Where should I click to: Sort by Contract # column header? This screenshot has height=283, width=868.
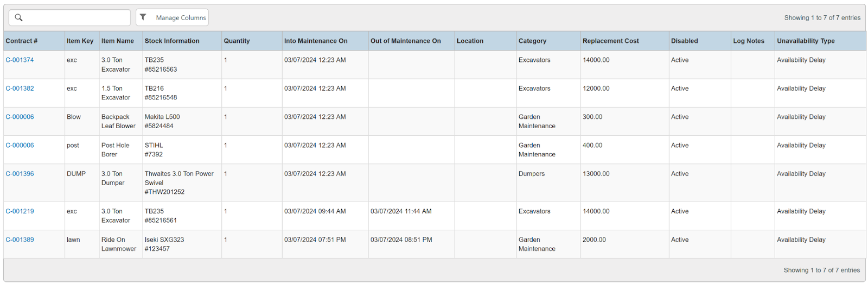(22, 41)
